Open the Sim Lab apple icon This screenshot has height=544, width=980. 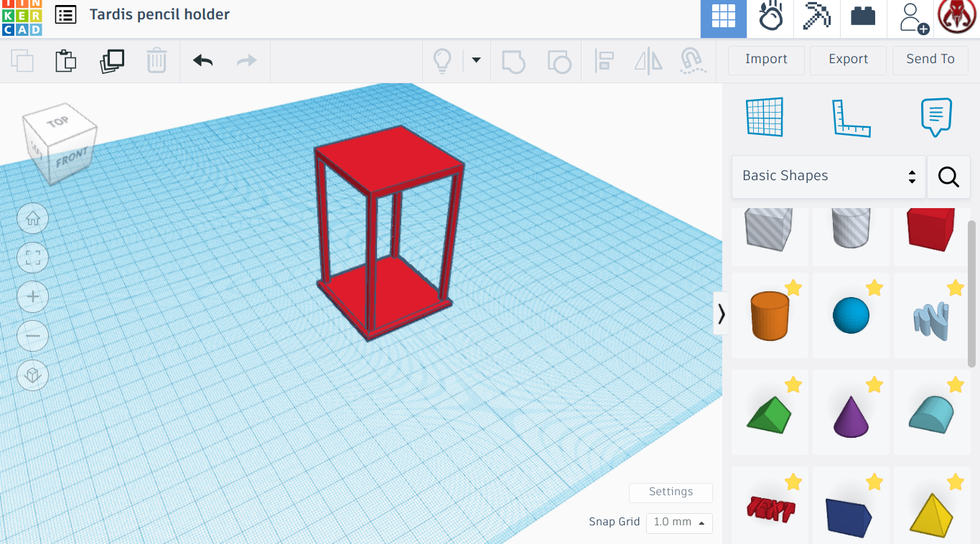(770, 16)
